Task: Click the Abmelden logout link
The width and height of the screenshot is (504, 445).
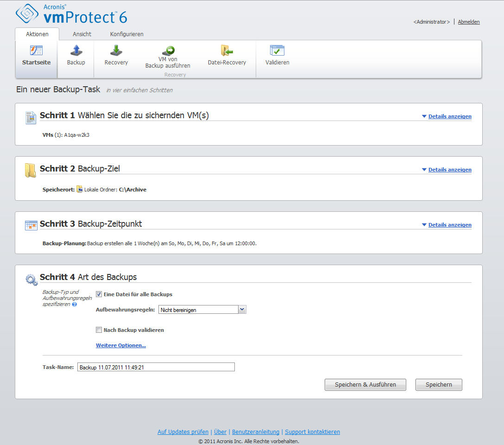Action: 468,22
